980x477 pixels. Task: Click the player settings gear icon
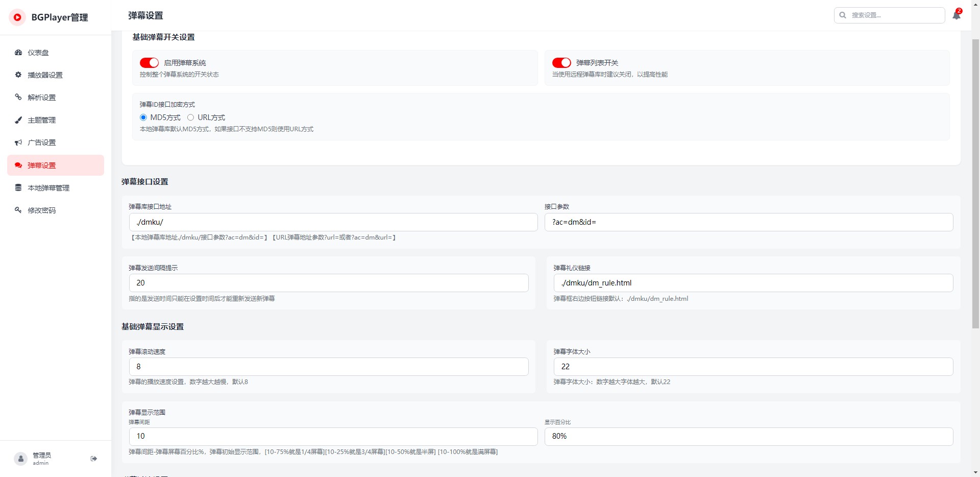pyautogui.click(x=18, y=75)
